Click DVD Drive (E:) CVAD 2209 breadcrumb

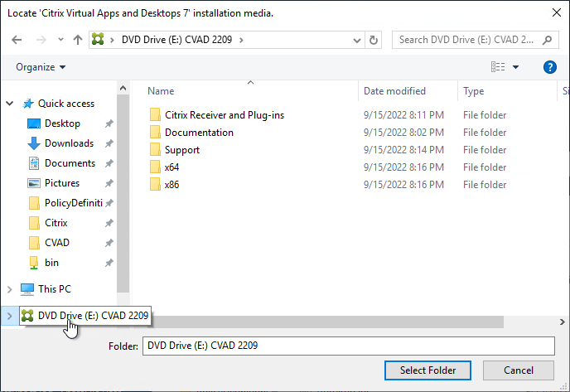(176, 40)
